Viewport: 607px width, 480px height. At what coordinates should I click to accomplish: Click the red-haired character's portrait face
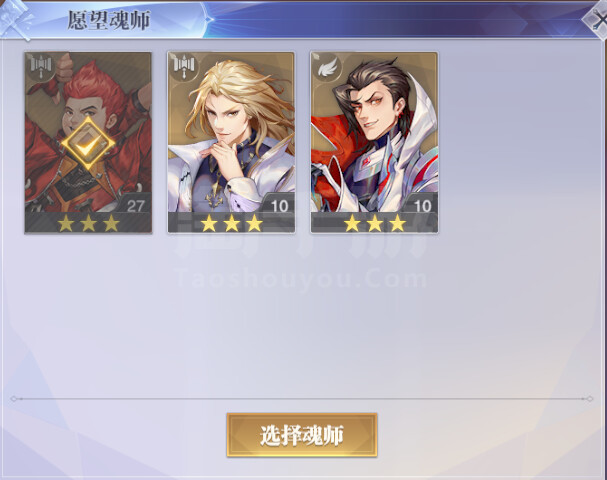pyautogui.click(x=89, y=112)
